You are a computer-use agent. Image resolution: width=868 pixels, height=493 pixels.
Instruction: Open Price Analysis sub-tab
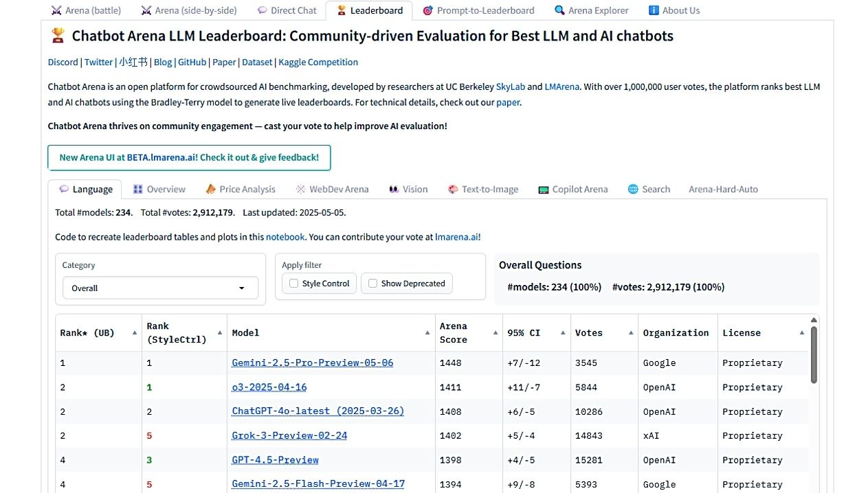point(241,190)
